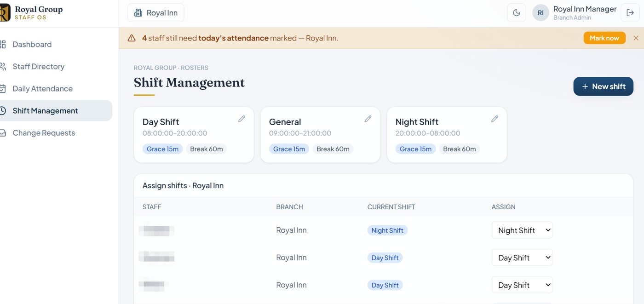This screenshot has height=304, width=644.
Task: Click Grace 15m tag on Night Shift card
Action: [x=415, y=149]
